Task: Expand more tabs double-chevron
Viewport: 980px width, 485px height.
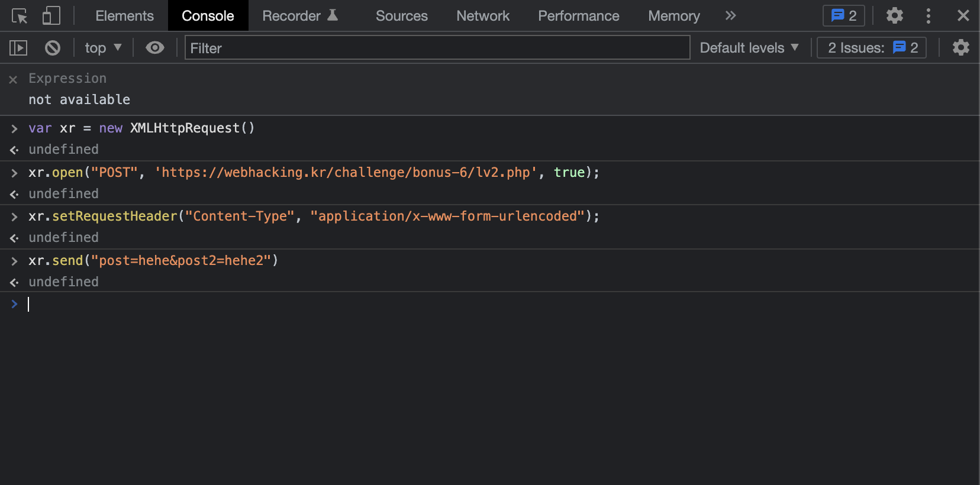Action: click(x=730, y=16)
